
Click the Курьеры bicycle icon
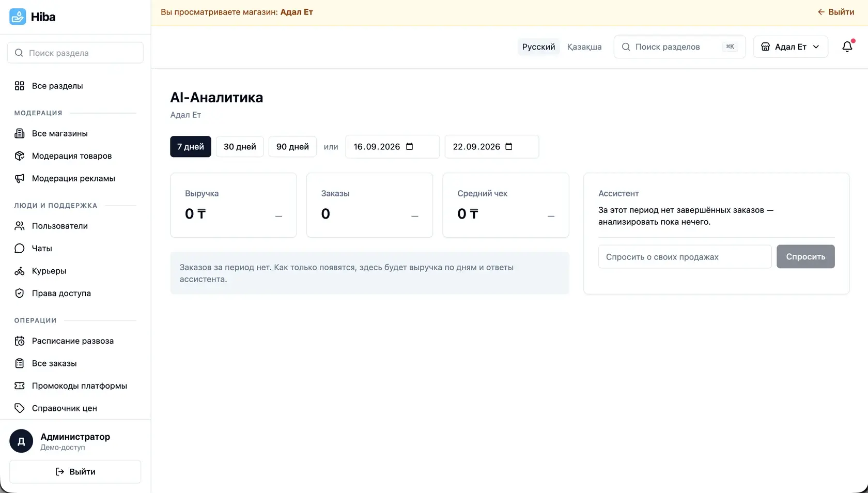(20, 271)
